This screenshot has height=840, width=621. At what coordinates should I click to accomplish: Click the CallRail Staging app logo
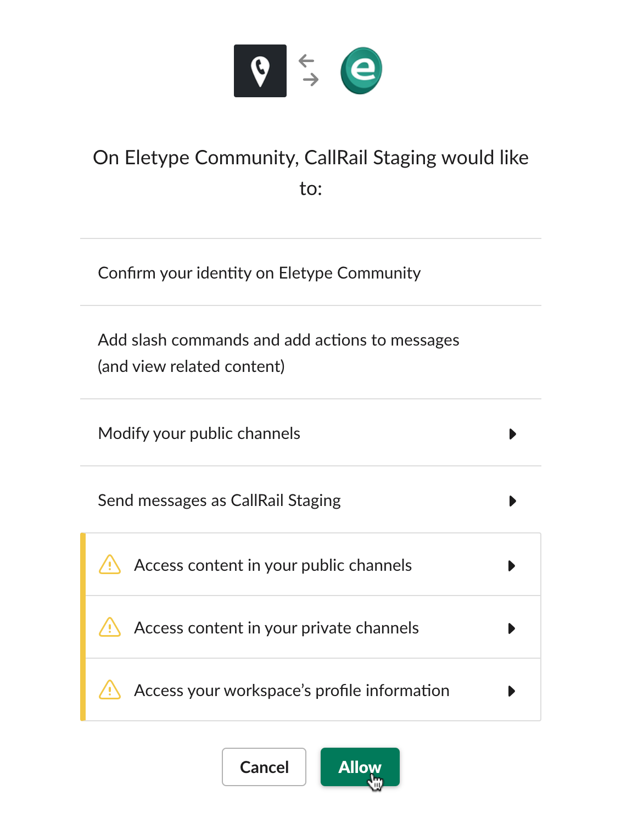260,71
